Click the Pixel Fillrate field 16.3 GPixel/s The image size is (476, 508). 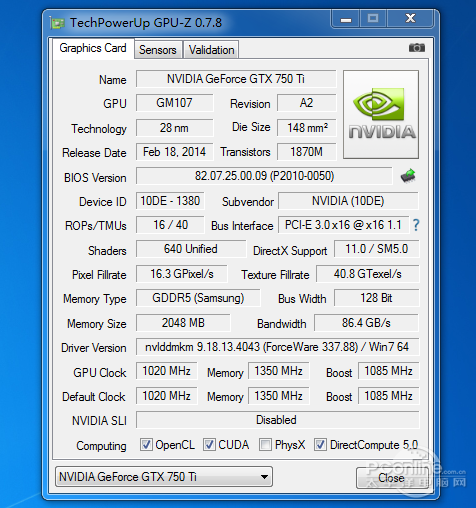pos(182,274)
